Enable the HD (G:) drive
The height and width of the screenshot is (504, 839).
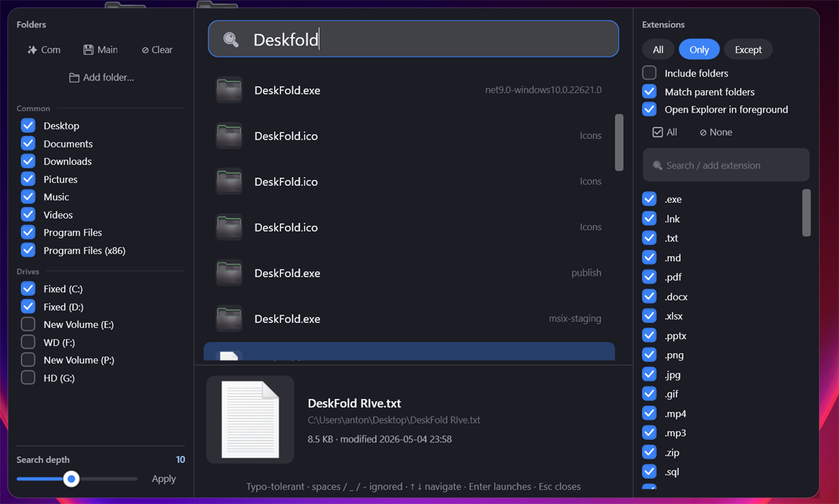(28, 377)
